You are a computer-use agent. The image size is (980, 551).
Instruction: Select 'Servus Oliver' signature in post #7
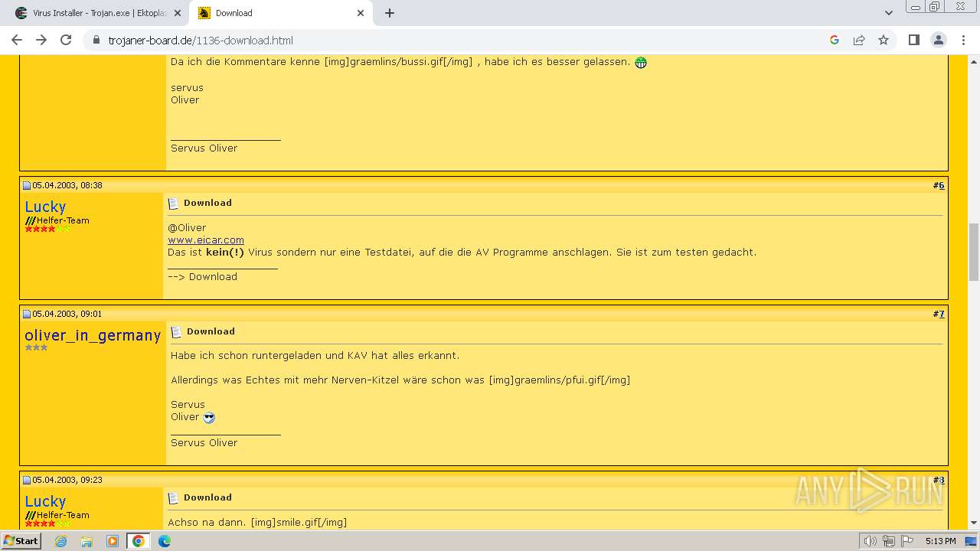tap(204, 442)
